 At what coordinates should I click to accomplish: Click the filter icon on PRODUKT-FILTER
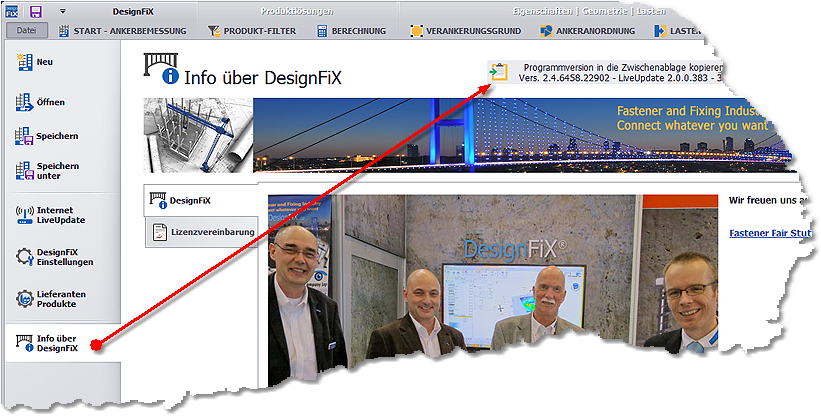214,31
